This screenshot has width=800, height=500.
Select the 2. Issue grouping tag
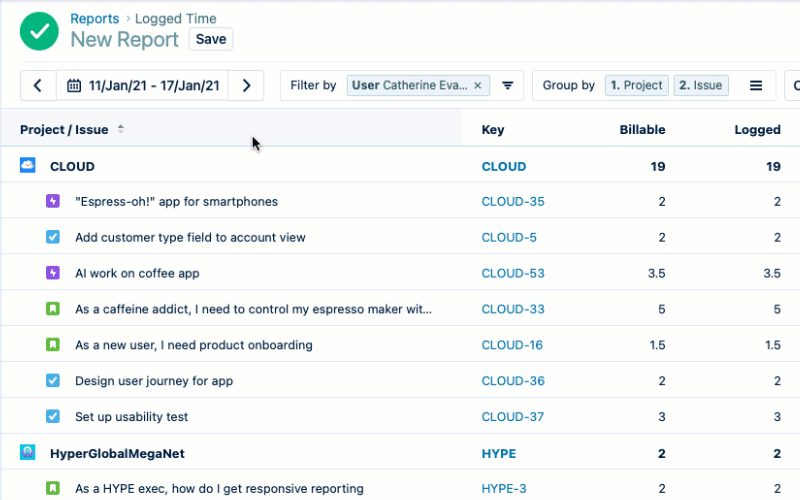pos(700,86)
